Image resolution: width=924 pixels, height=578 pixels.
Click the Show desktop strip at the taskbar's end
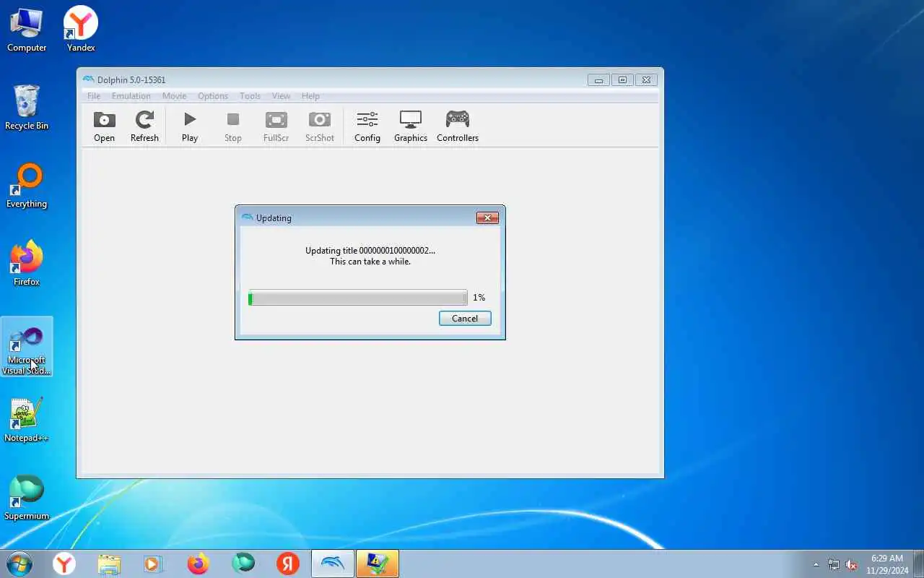click(919, 564)
